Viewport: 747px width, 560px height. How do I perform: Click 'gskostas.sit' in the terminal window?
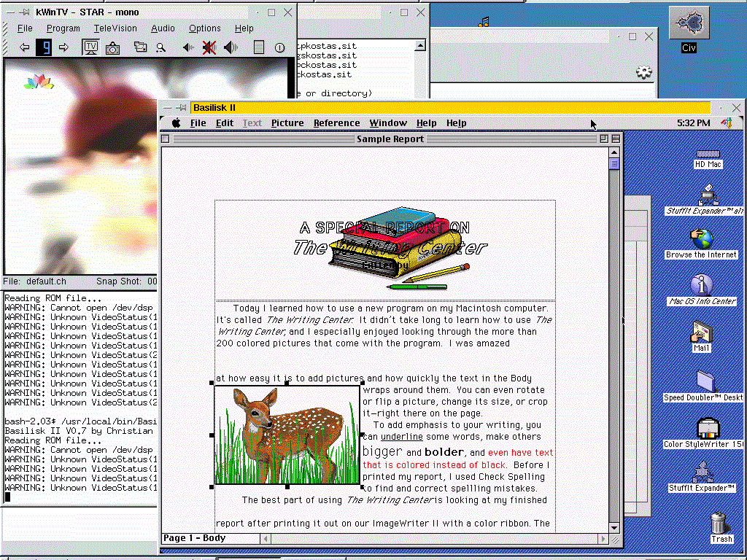327,55
